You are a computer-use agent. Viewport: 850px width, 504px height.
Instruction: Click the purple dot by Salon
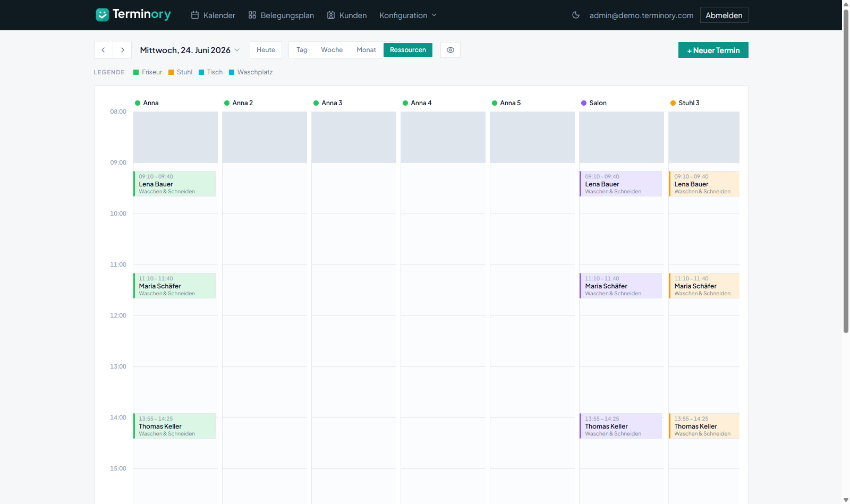pos(584,103)
